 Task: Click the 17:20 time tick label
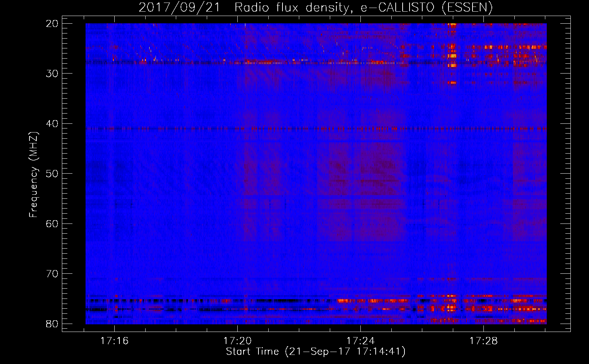click(x=237, y=341)
